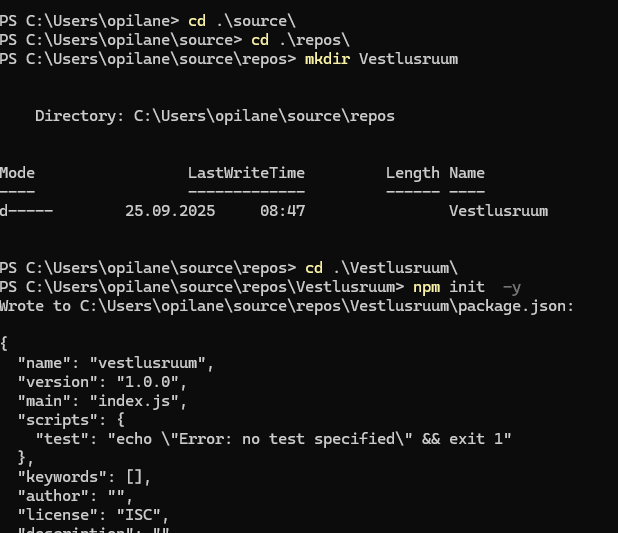Screen dimensions: 618x533
Task: Click the "Name" column header
Action: (467, 173)
